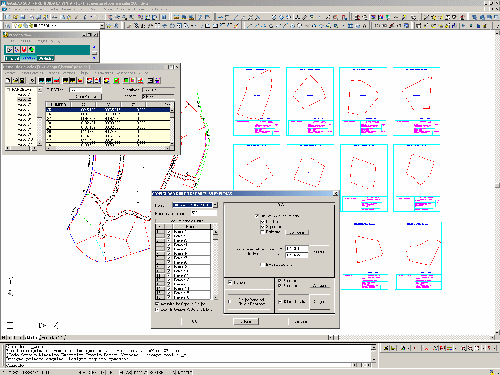Click the floppy-disk Save icon in parcel window toolbar
Image resolution: width=500 pixels, height=375 pixels.
tap(22, 80)
